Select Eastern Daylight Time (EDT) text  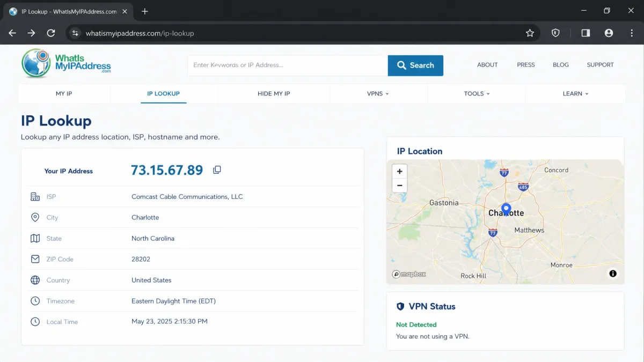pyautogui.click(x=173, y=301)
